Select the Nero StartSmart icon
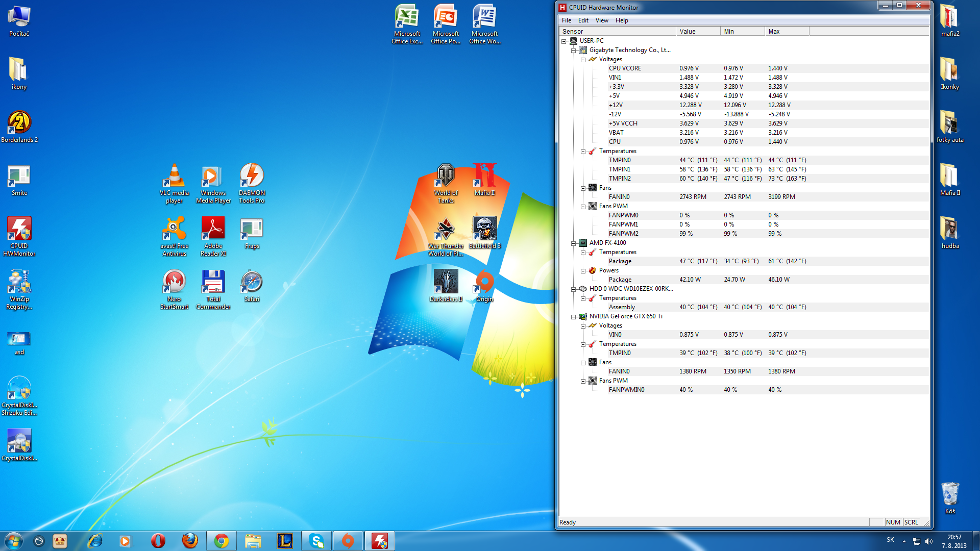Viewport: 980px width, 551px height. coord(174,289)
